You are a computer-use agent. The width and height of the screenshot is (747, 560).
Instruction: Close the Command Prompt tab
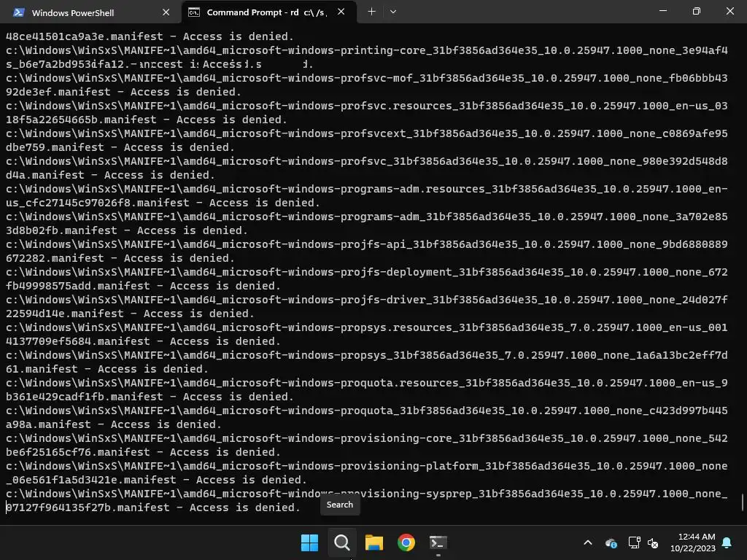(341, 12)
